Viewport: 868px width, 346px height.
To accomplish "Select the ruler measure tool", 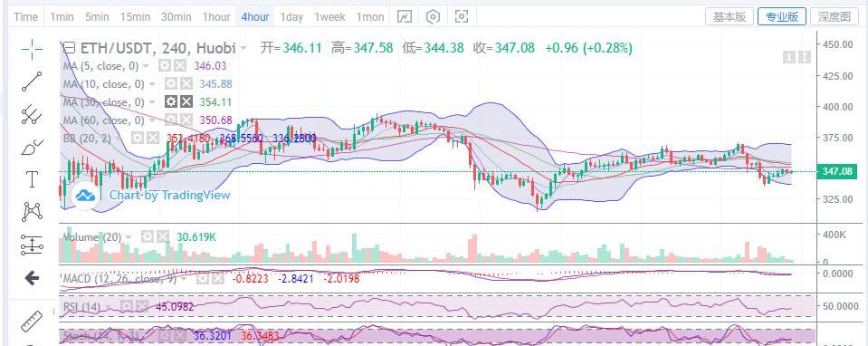I will (32, 322).
